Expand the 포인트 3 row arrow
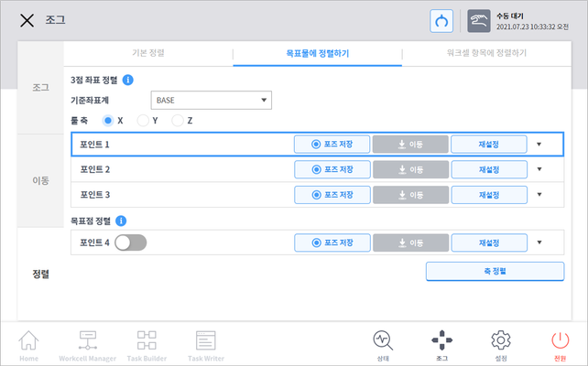 539,194
